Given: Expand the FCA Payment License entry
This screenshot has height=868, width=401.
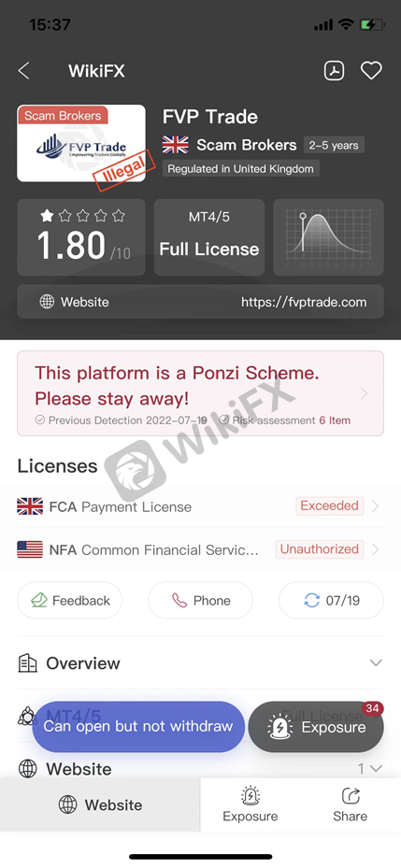Looking at the screenshot, I should point(200,506).
